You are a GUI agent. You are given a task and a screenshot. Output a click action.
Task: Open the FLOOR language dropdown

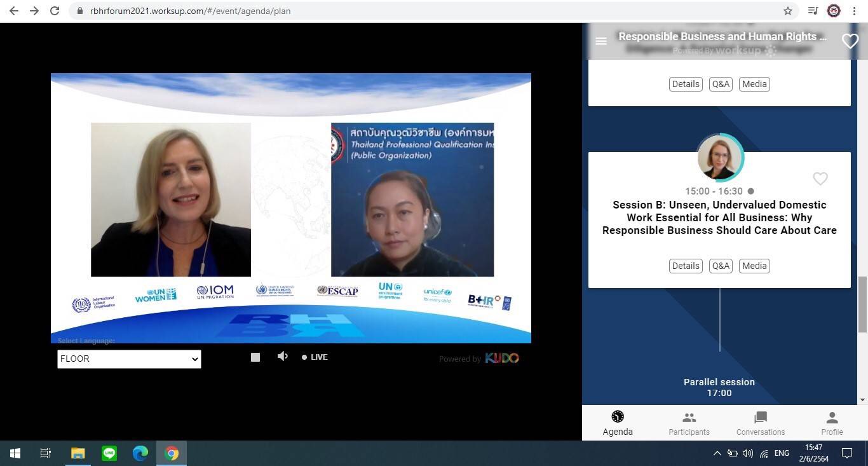129,359
